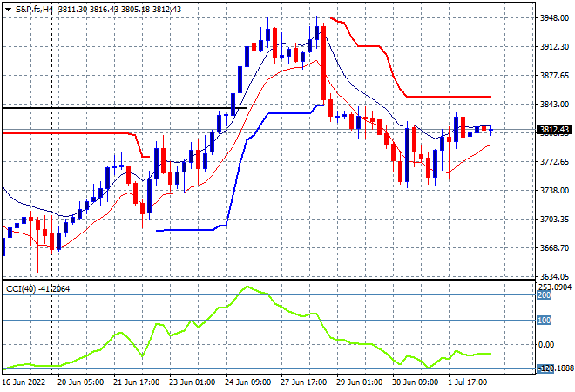
Task: Click the CCI 0.00 level label
Action: click(x=546, y=345)
